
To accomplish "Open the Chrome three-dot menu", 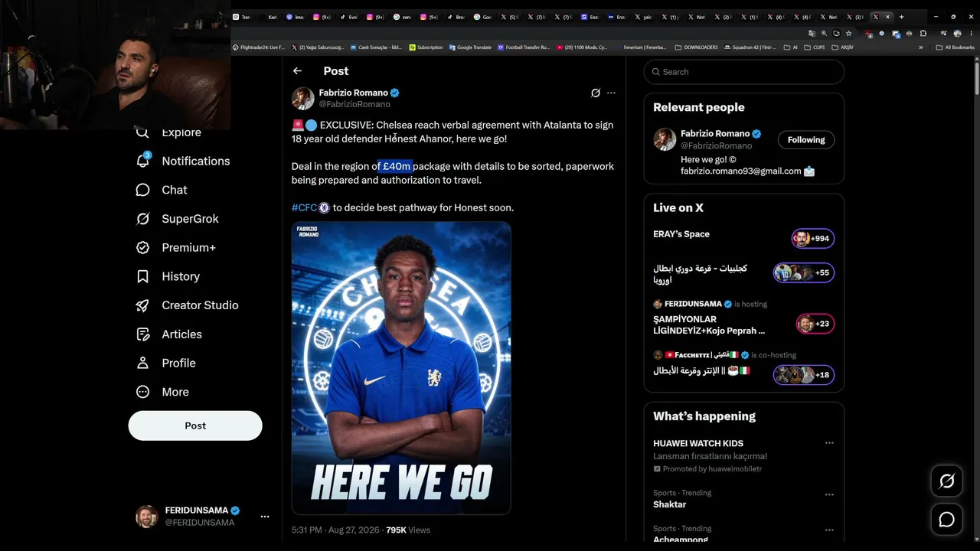I will (971, 34).
